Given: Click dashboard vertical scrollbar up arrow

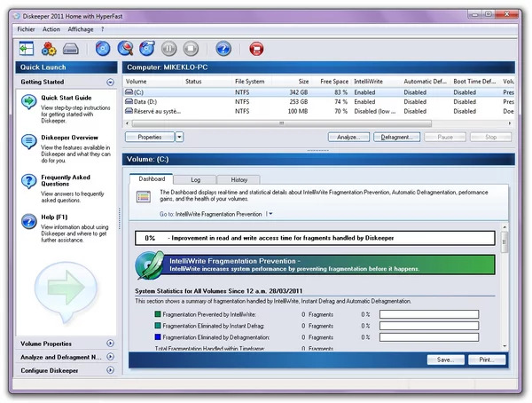Looking at the screenshot, I should (505, 227).
